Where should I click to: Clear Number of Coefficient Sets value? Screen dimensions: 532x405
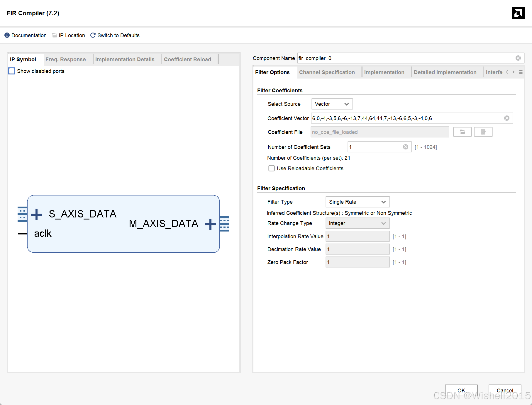click(406, 147)
